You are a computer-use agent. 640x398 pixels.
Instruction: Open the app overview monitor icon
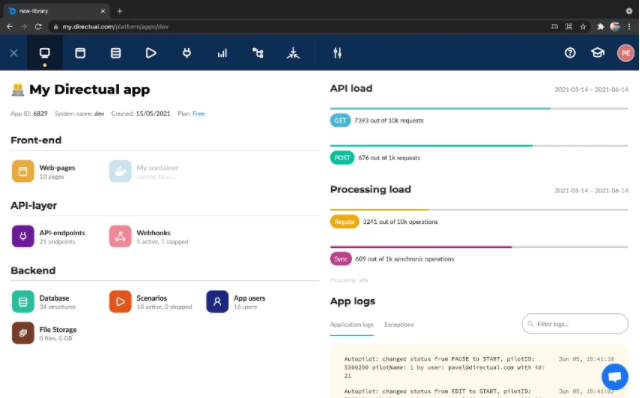pos(44,53)
